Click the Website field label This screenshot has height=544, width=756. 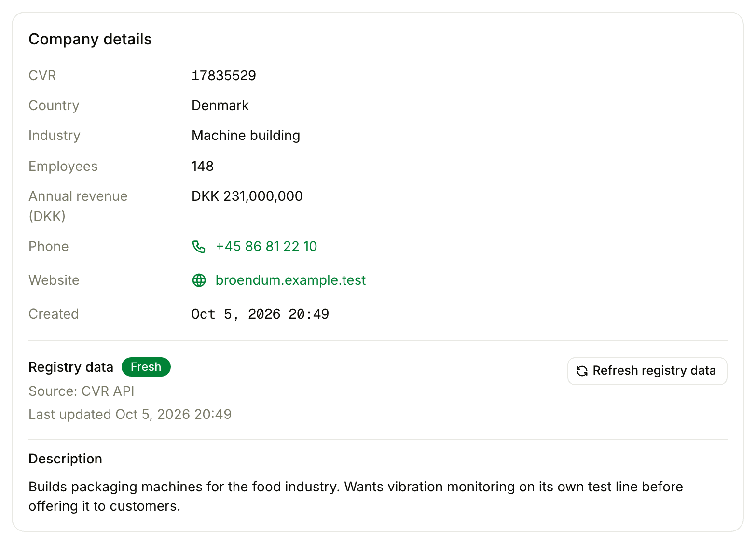[x=54, y=280]
